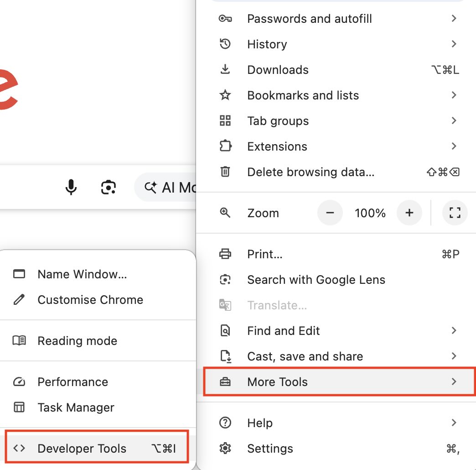Click the Extensions puzzle piece icon
This screenshot has height=470, width=476.
(225, 146)
